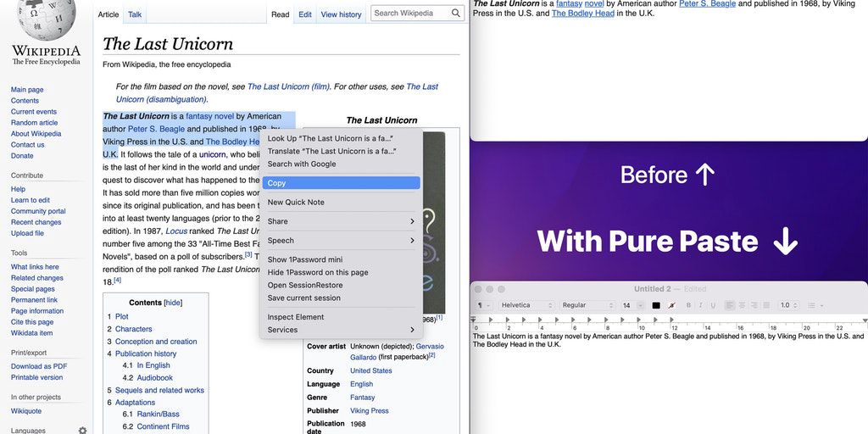Open the text highlight color well
This screenshot has height=434, width=868.
point(671,305)
